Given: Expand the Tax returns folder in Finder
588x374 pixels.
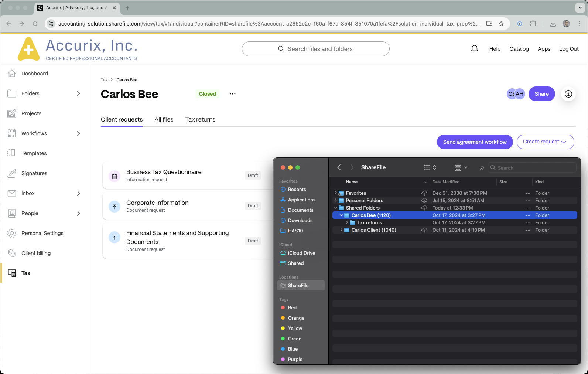Looking at the screenshot, I should point(347,222).
